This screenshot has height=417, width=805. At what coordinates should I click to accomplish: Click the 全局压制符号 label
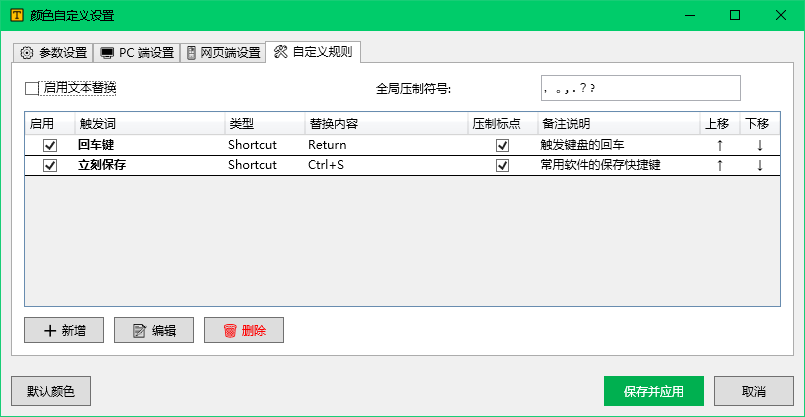tap(413, 89)
